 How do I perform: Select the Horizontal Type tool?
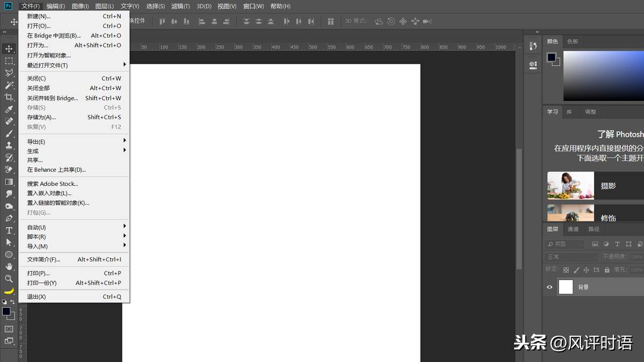[9, 230]
